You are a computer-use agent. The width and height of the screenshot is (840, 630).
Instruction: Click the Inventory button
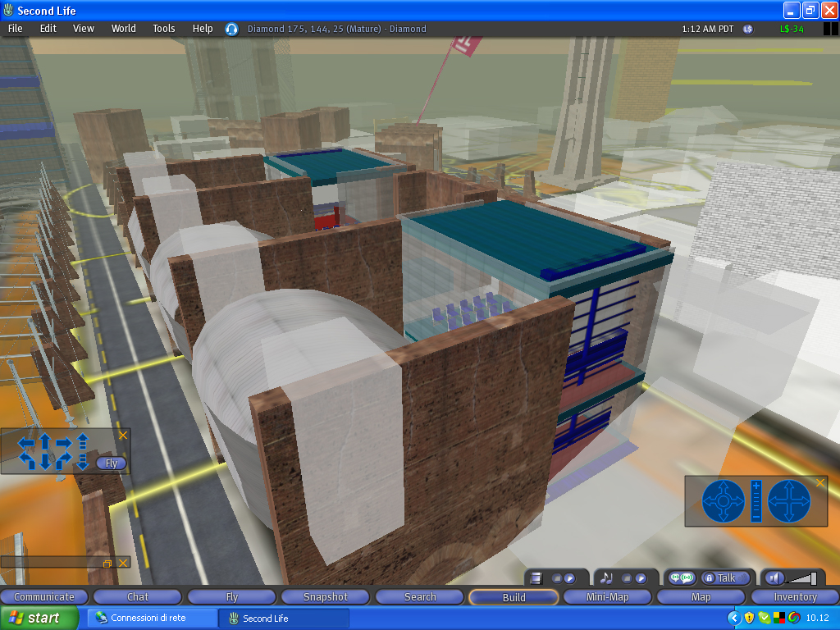pos(795,597)
